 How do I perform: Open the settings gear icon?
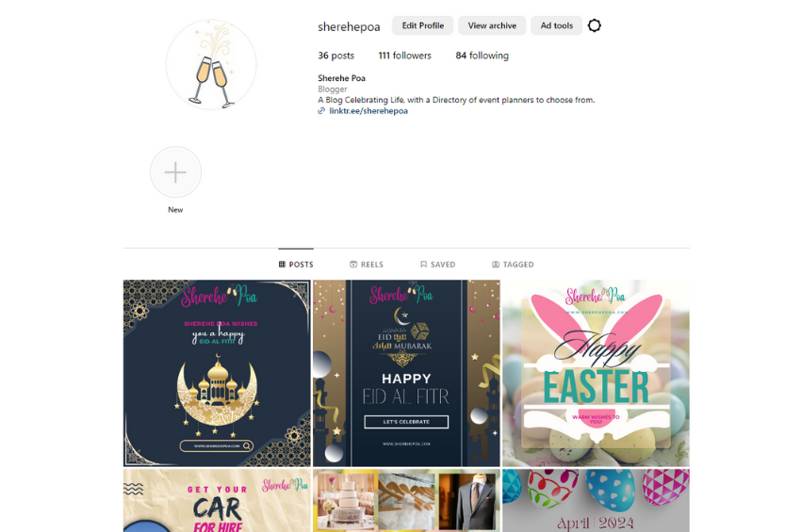pos(594,25)
